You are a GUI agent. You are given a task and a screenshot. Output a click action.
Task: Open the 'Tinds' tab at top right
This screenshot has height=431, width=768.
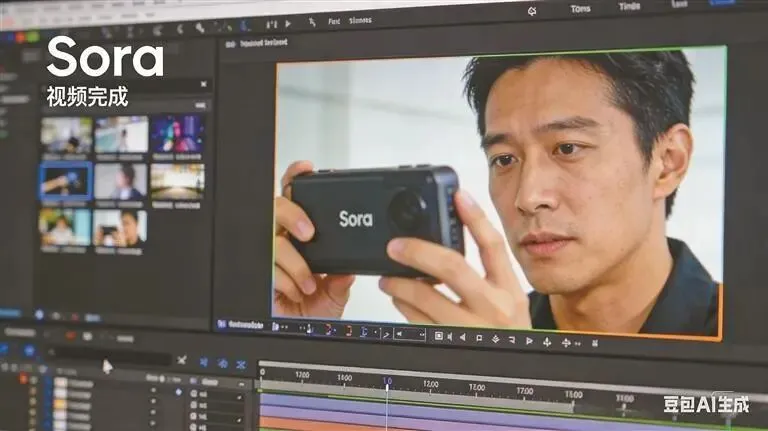[629, 7]
